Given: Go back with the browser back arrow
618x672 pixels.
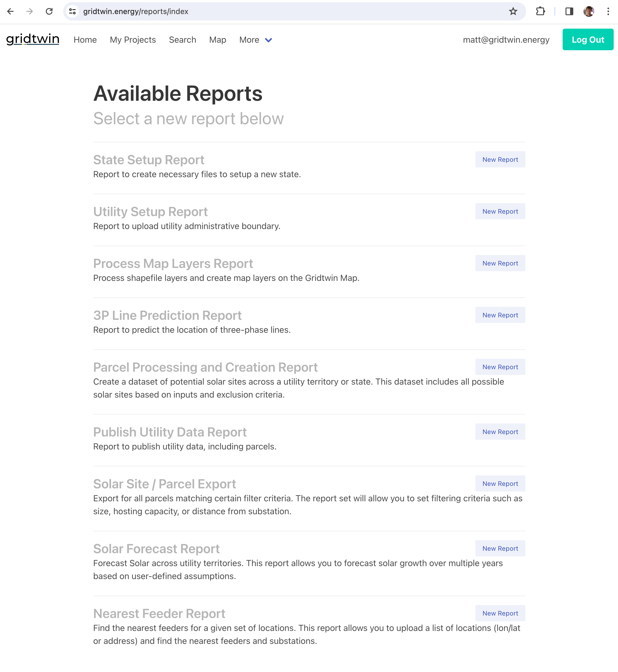Looking at the screenshot, I should coord(10,11).
